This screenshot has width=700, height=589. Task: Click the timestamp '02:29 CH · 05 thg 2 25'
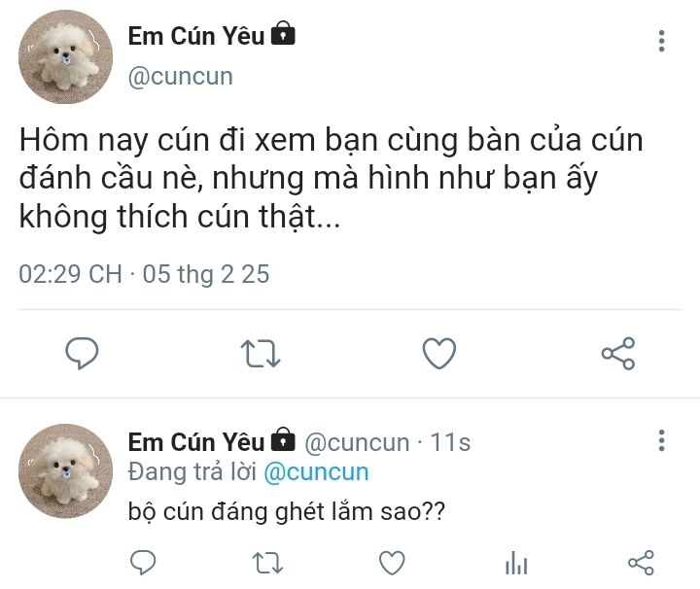click(144, 273)
